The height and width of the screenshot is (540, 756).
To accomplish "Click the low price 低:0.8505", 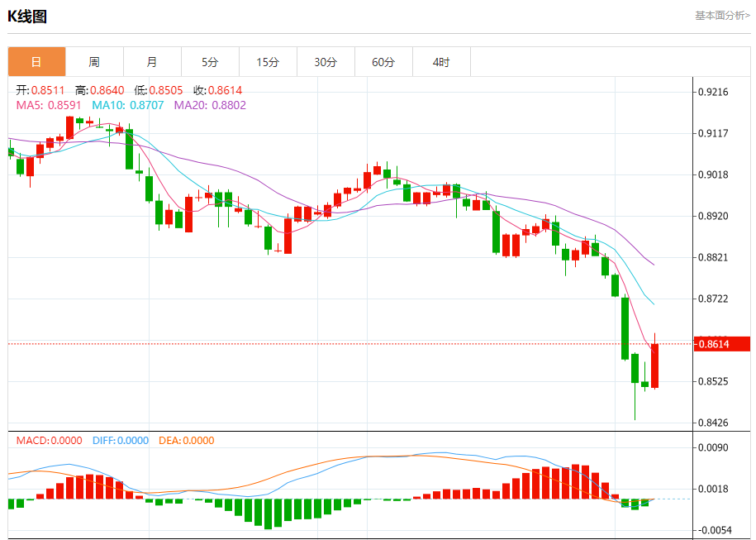I will [159, 90].
